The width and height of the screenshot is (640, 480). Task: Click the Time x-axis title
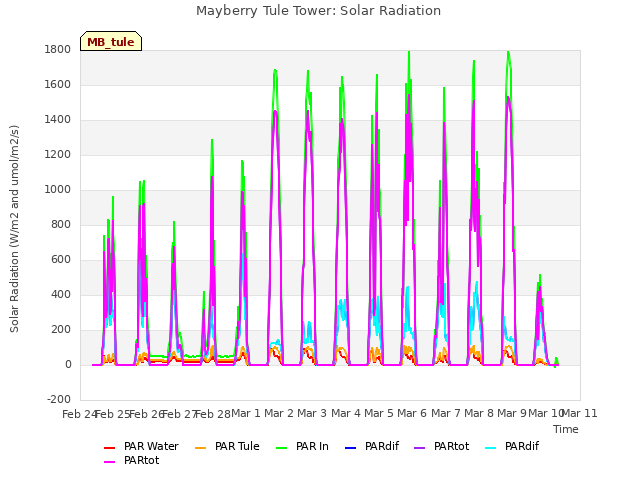point(566,429)
